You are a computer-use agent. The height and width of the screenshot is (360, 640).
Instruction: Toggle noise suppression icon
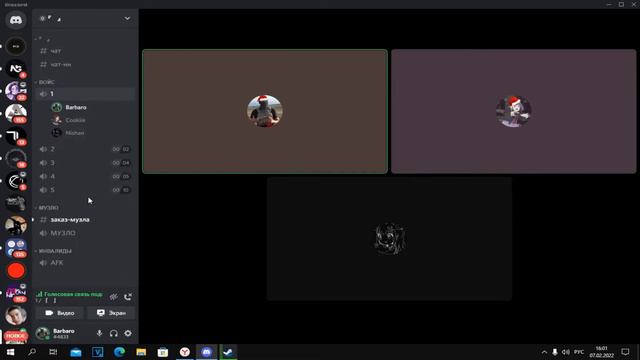pyautogui.click(x=113, y=297)
